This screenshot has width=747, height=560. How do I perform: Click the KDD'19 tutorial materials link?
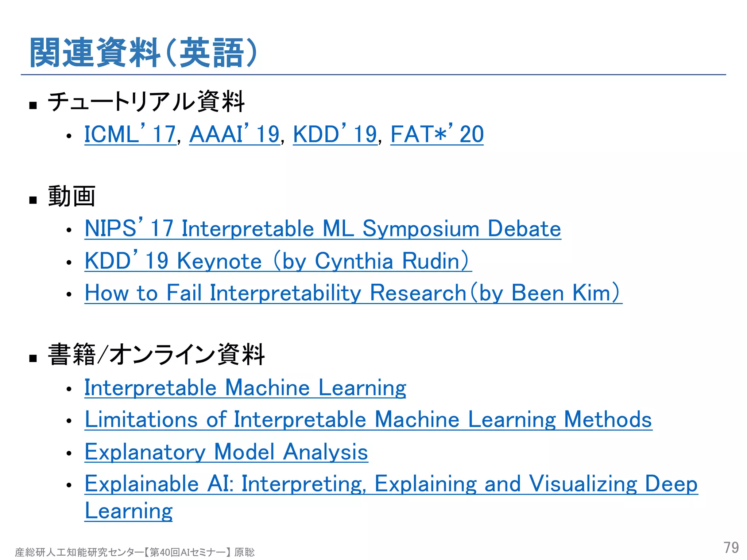334,135
